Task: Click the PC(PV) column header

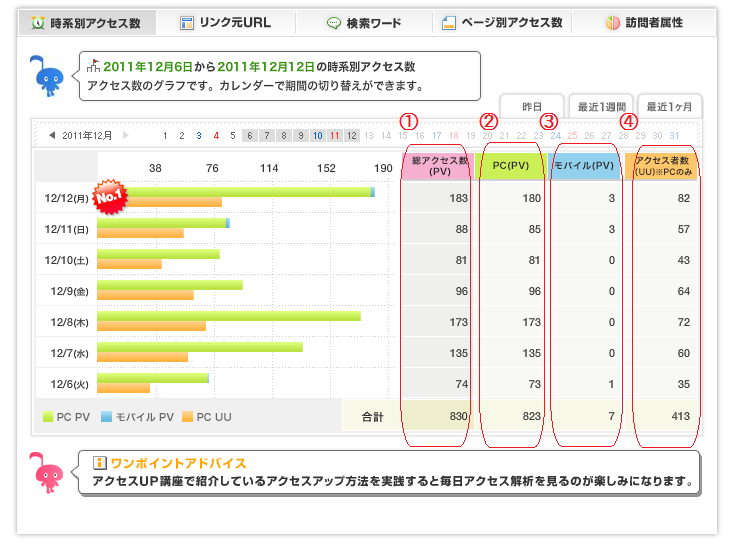Action: click(510, 166)
